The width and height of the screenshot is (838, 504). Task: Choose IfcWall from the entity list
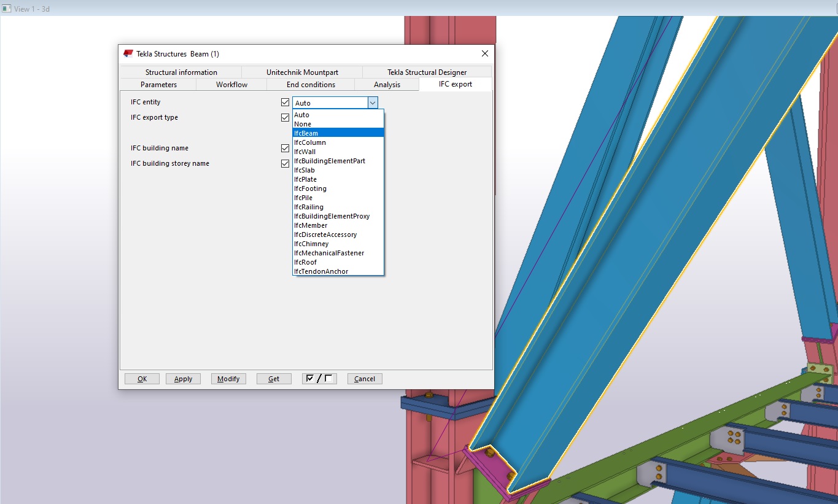(338, 152)
